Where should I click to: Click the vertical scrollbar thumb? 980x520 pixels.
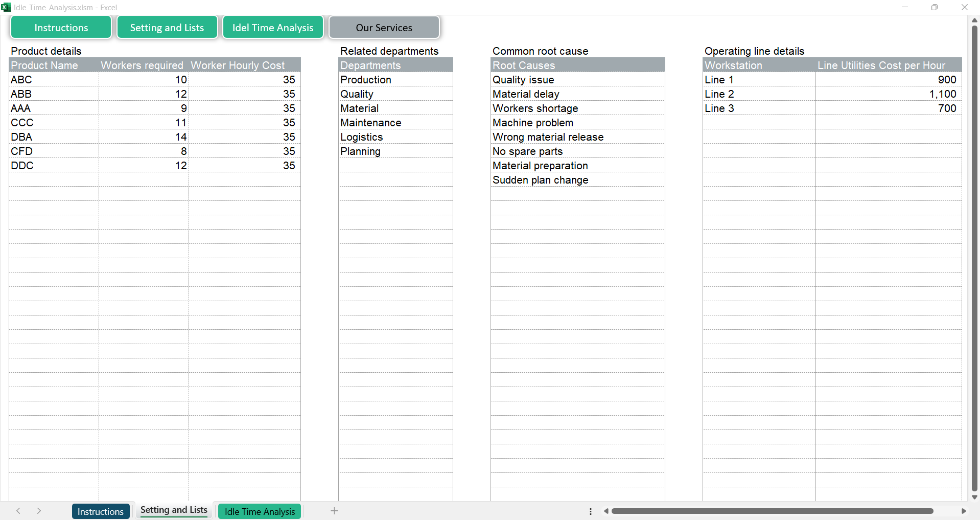tap(974, 256)
